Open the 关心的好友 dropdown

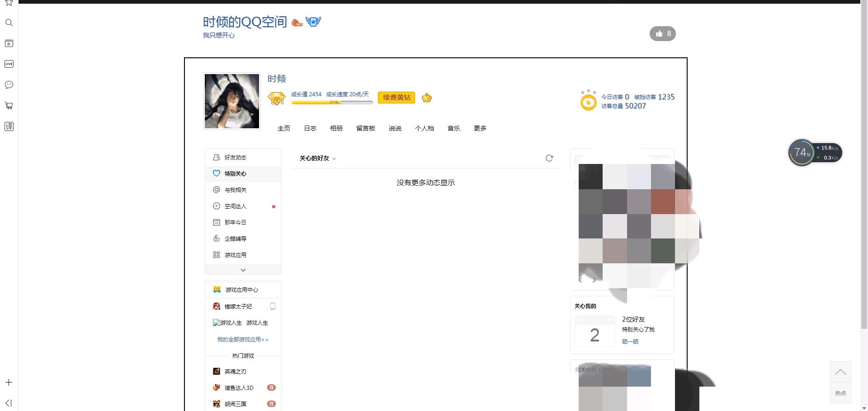click(318, 159)
